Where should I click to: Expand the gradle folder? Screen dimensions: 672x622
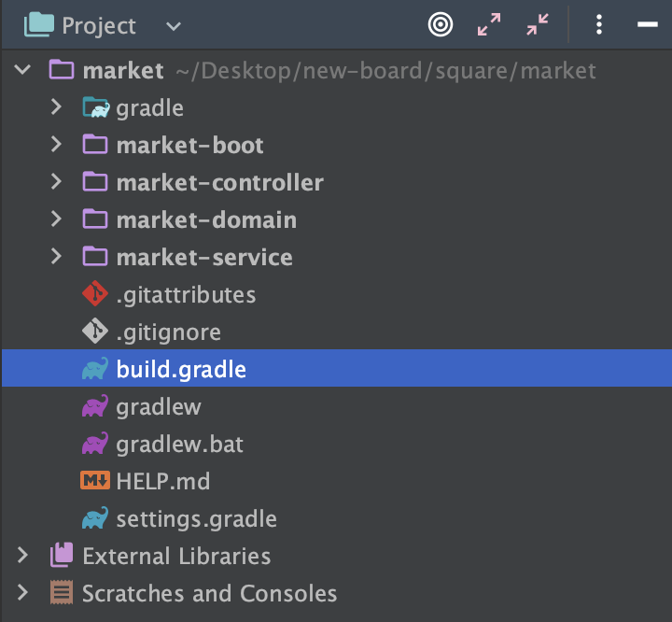coord(56,106)
